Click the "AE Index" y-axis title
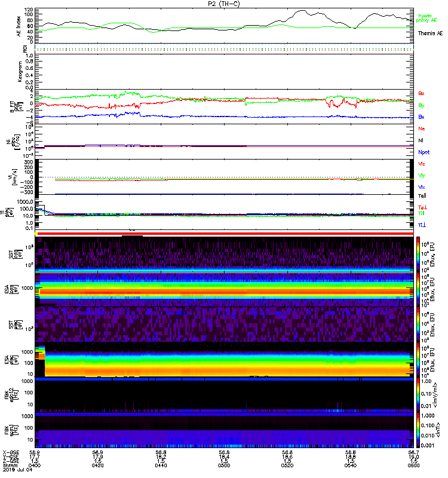 click(x=19, y=26)
